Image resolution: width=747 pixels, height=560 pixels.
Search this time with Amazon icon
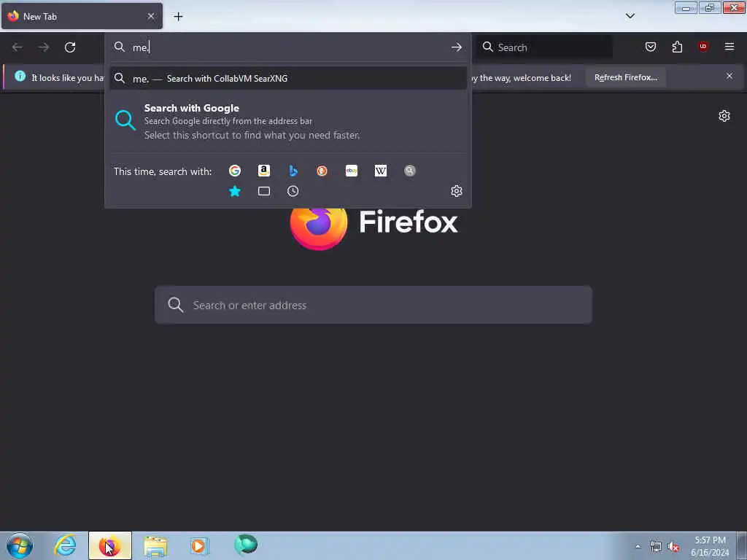coord(264,171)
